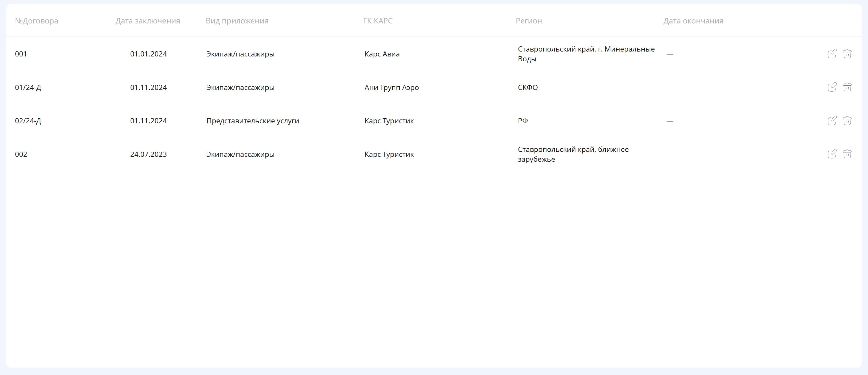
Task: Delete contract 02/24-Д with trash icon
Action: pos(847,121)
